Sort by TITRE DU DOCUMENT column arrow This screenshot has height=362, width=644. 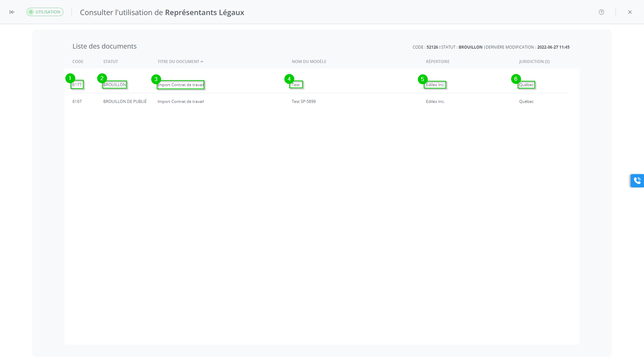202,62
